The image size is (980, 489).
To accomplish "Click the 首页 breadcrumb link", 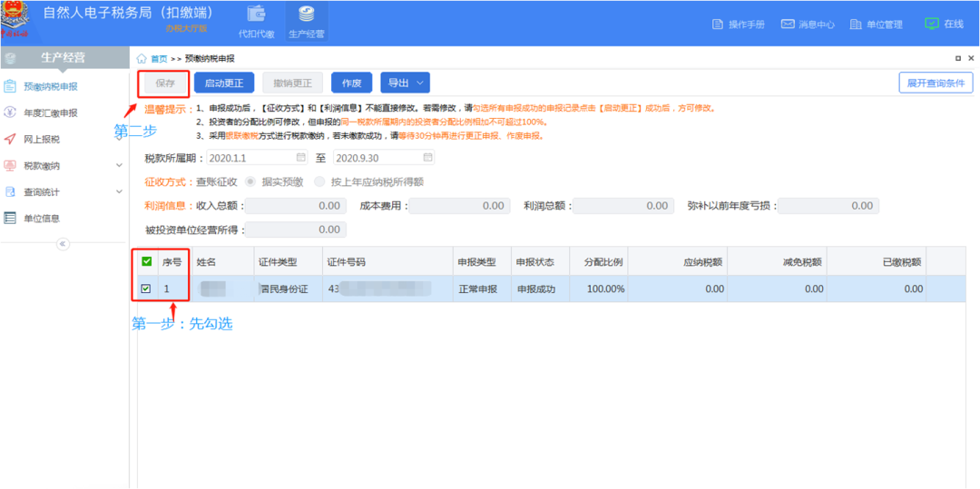I will (159, 59).
